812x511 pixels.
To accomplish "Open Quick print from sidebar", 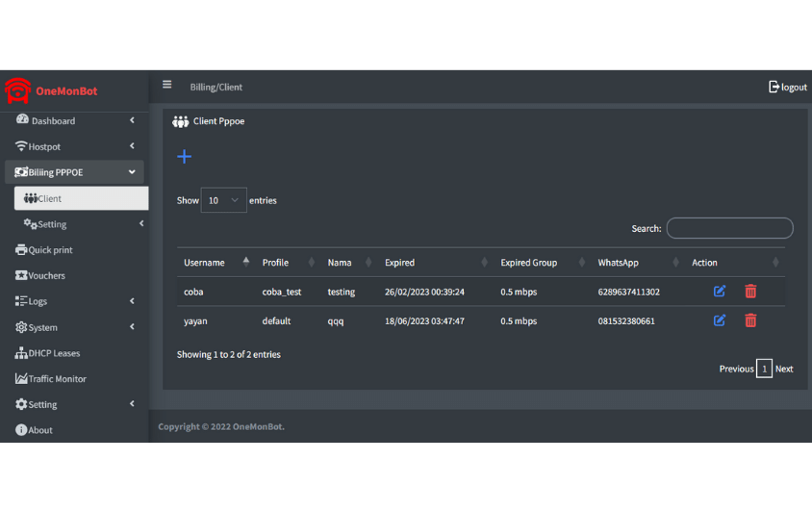I will click(x=50, y=250).
